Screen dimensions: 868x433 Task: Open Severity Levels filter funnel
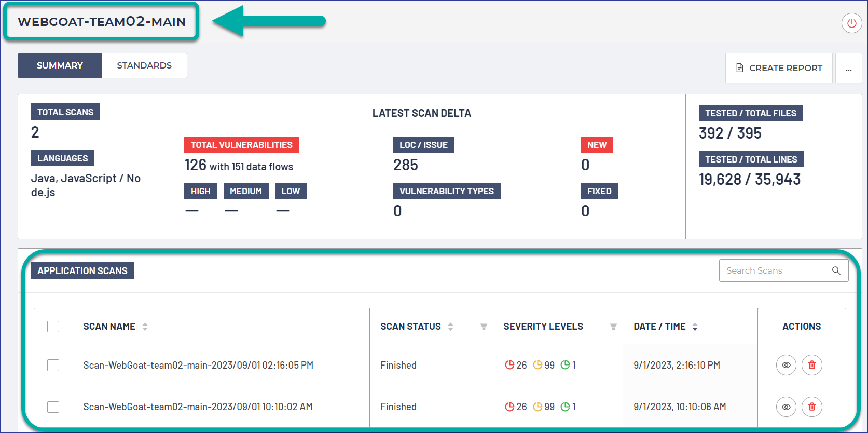613,327
